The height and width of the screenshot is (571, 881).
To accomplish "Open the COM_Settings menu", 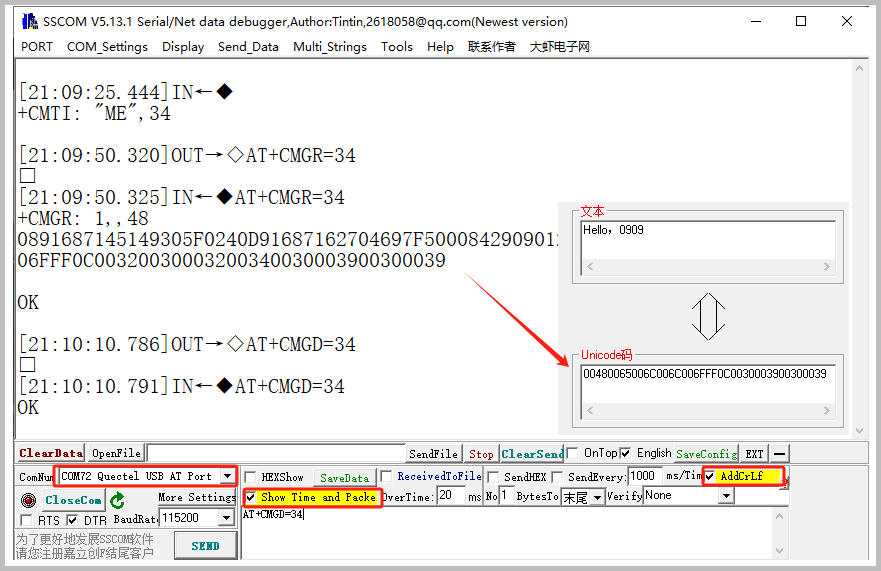I will tap(107, 46).
